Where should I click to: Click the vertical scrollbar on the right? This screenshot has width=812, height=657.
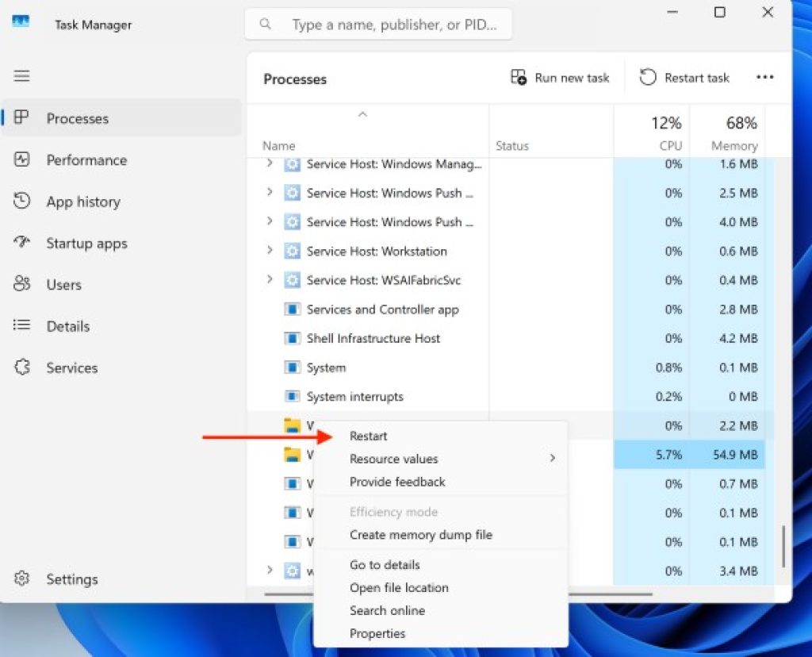[784, 546]
